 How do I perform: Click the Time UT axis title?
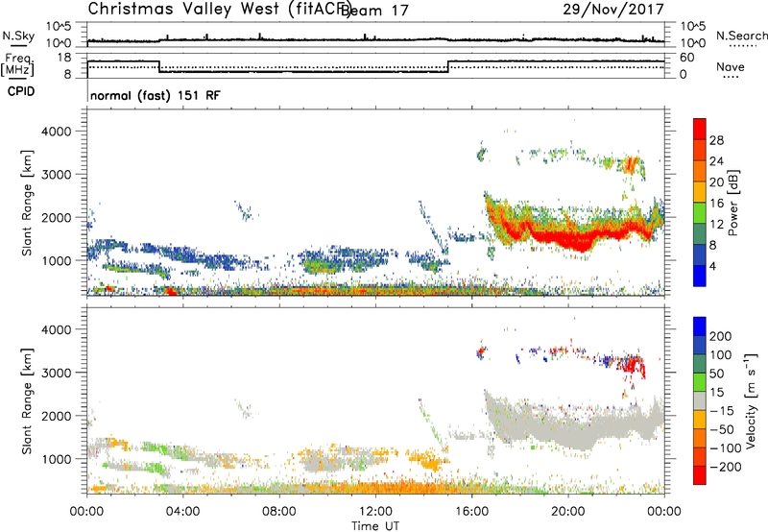pos(375,526)
